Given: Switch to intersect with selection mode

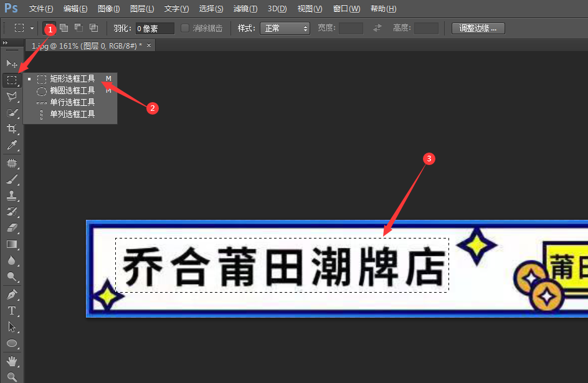Looking at the screenshot, I should tap(93, 28).
